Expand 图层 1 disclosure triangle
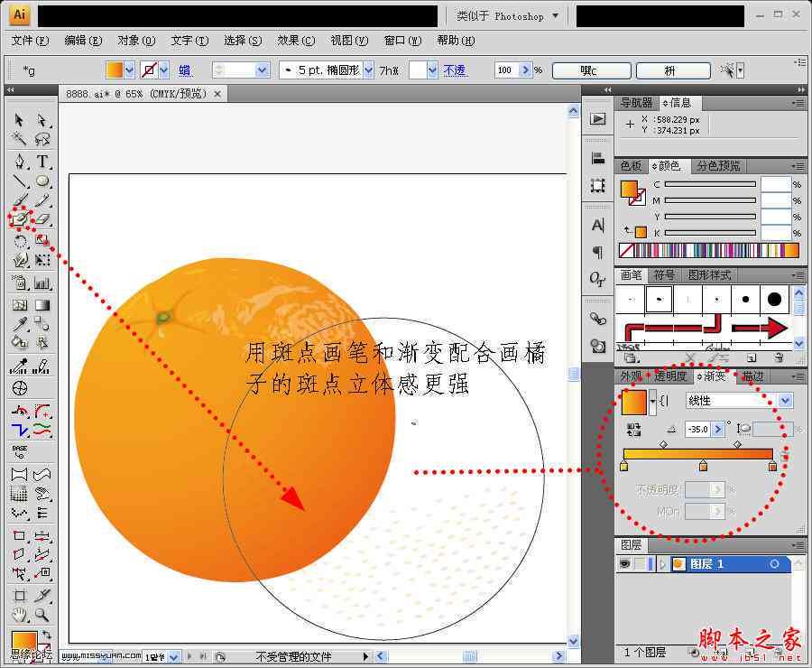Screen dimensions: 812x668 point(662,564)
